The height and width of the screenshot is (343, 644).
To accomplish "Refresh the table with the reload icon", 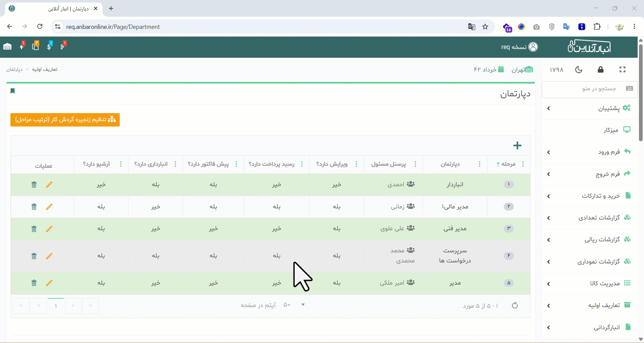I will coord(515,305).
